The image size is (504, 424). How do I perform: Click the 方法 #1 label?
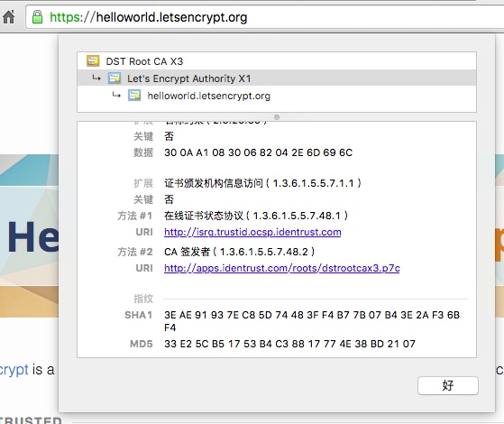[x=135, y=216]
